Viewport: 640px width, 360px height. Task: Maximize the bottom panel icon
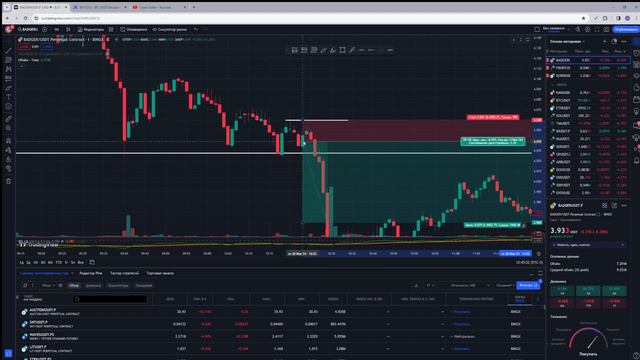pos(540,273)
